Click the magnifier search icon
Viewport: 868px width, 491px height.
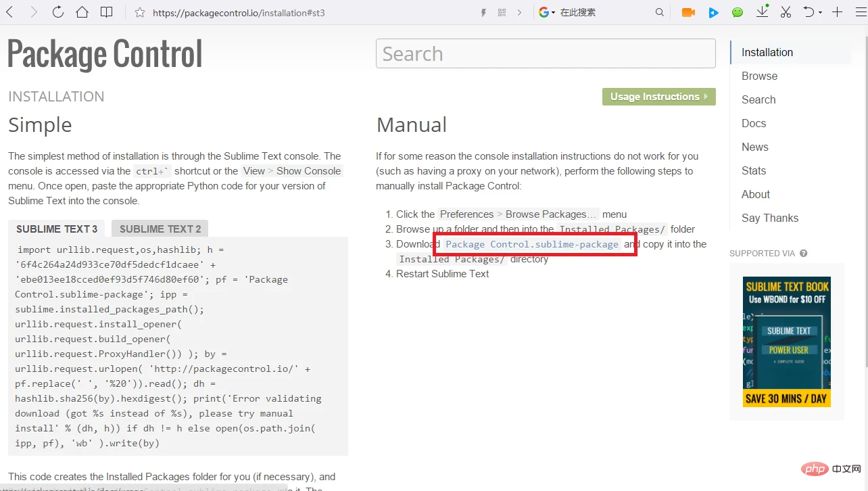[660, 13]
